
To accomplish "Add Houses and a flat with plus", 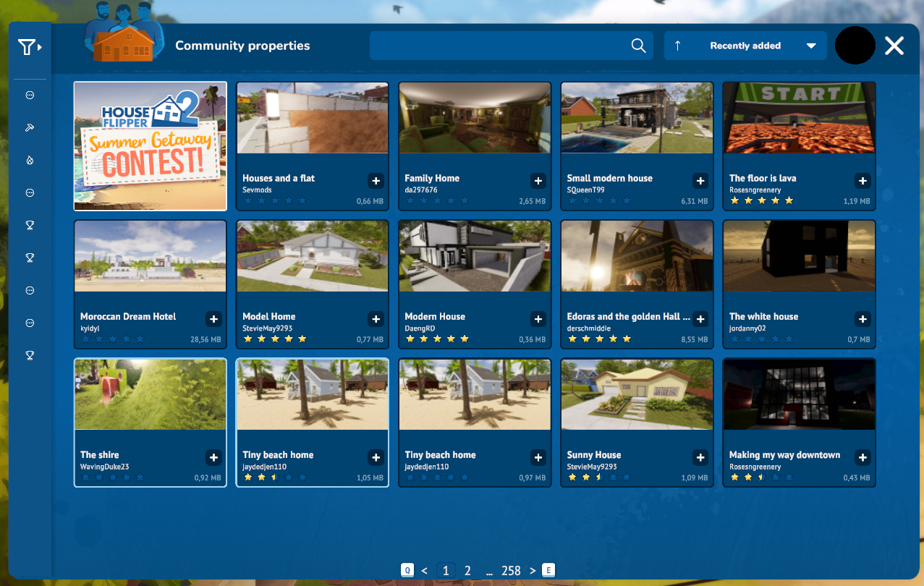I will [376, 181].
